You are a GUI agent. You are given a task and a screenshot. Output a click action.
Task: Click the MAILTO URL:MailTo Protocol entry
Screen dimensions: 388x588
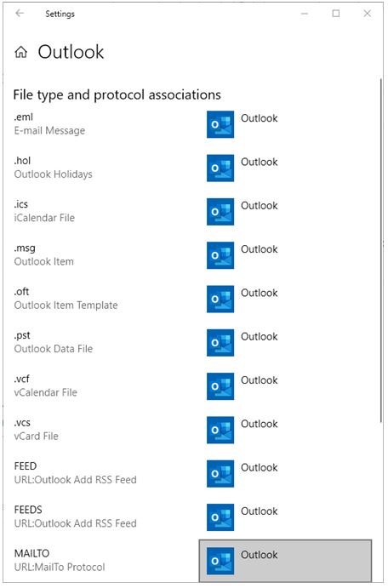coord(60,560)
